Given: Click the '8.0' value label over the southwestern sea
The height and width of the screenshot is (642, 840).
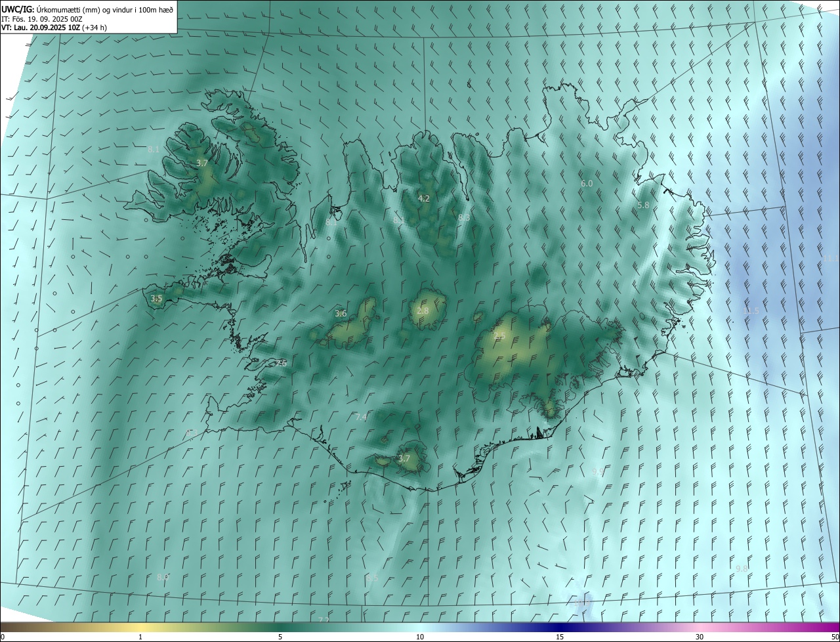Looking at the screenshot, I should [163, 578].
